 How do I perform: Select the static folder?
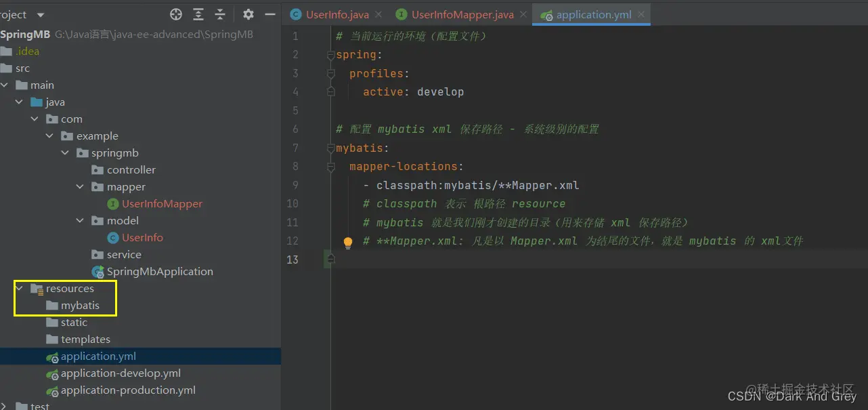pos(74,323)
